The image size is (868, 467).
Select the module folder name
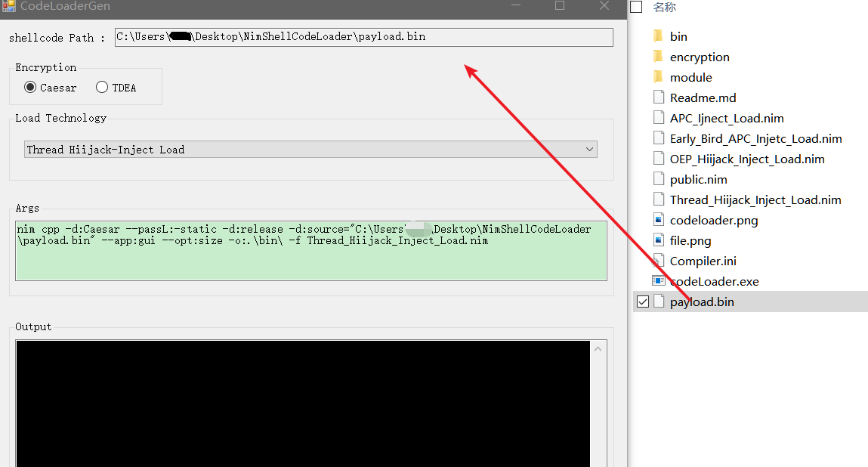(691, 78)
